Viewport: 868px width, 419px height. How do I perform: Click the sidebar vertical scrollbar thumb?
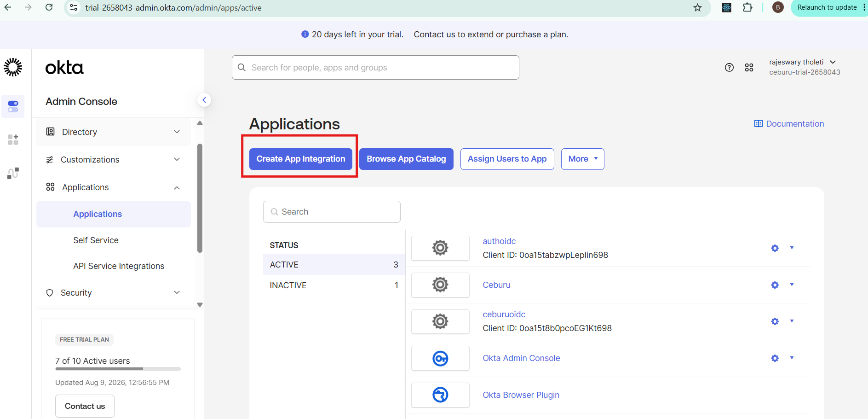click(200, 198)
